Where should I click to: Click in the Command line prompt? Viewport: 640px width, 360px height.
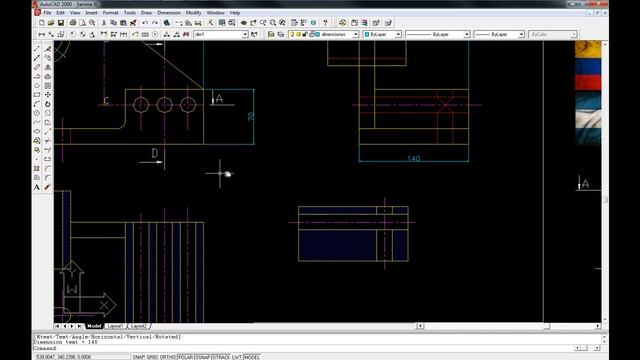304,348
